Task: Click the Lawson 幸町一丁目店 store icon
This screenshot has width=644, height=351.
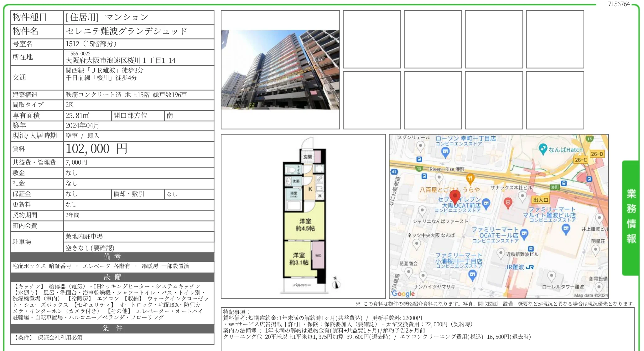Action: [x=445, y=152]
